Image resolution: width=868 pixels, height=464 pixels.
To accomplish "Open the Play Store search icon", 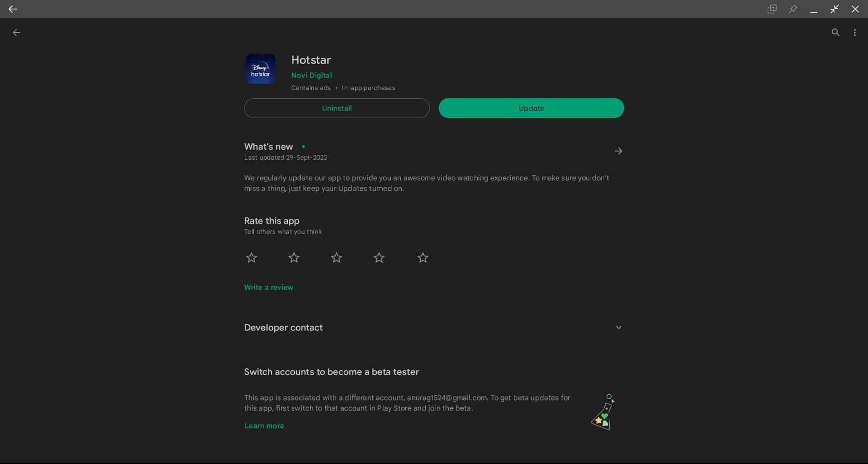I will coord(835,33).
